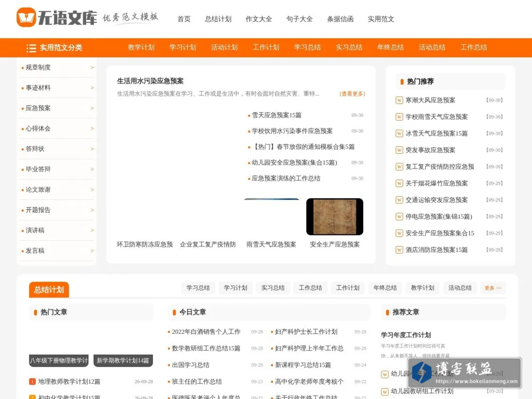Open 高中化学老师年度考核个 article

click(x=309, y=382)
